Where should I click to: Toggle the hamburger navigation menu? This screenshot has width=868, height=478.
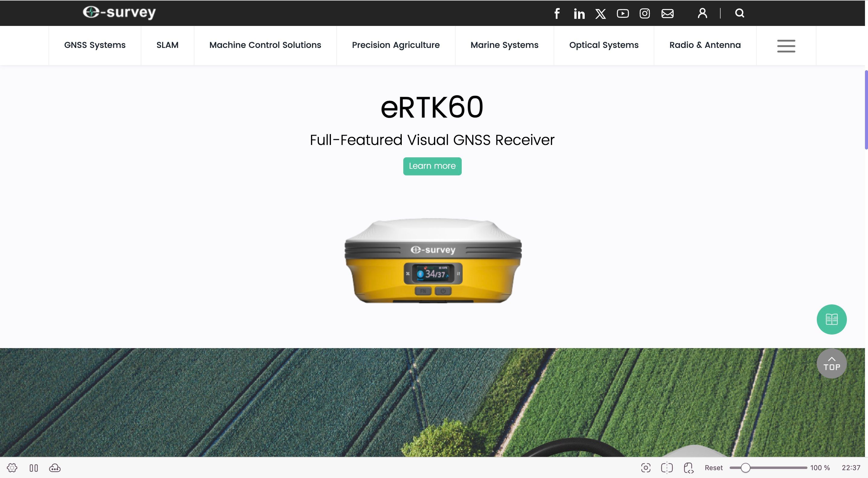tap(786, 46)
